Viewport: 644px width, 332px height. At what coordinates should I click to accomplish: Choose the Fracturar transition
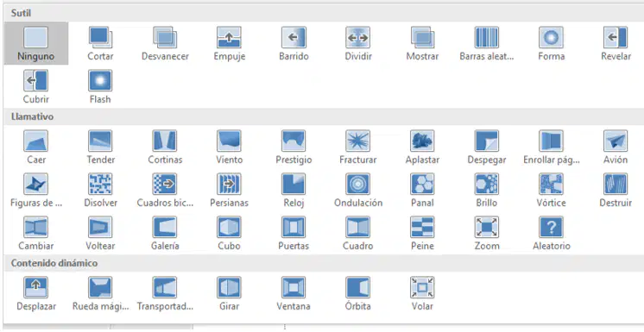[x=358, y=147]
